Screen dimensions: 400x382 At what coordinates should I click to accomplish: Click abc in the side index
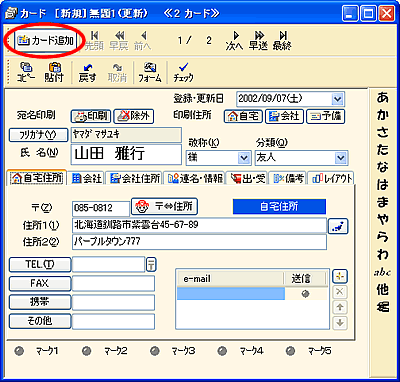click(382, 273)
